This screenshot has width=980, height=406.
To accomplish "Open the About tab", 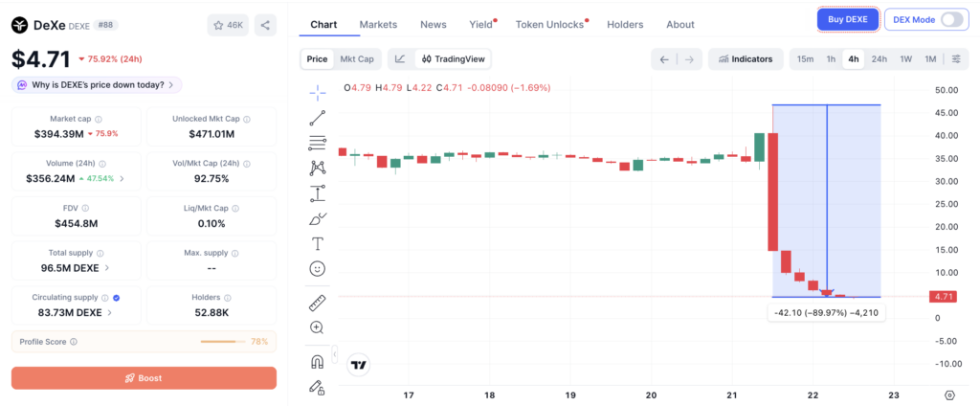I will [680, 24].
